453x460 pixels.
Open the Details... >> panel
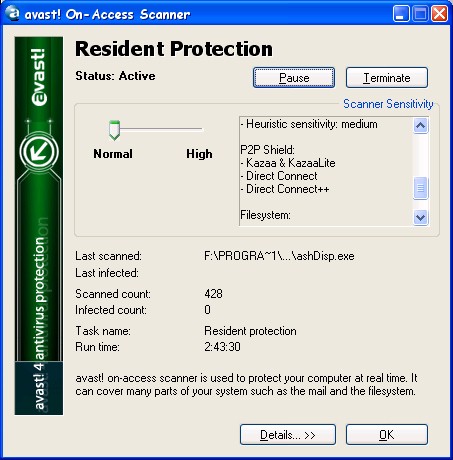(288, 435)
